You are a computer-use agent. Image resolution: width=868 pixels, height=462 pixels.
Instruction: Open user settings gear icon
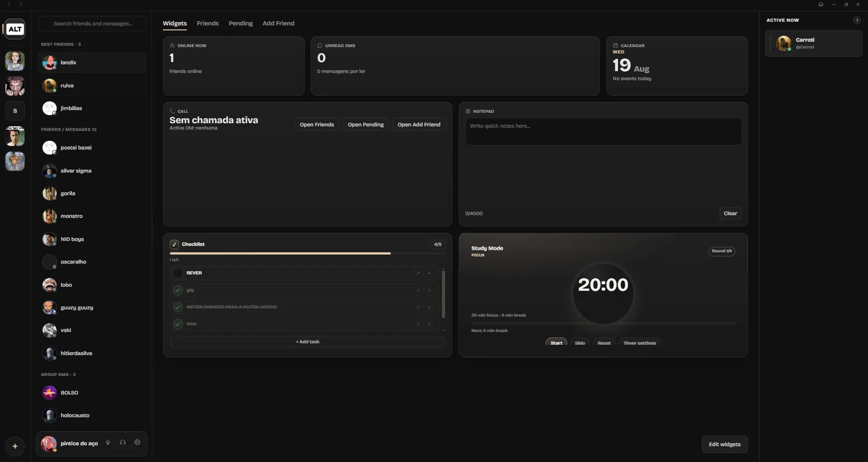point(138,443)
